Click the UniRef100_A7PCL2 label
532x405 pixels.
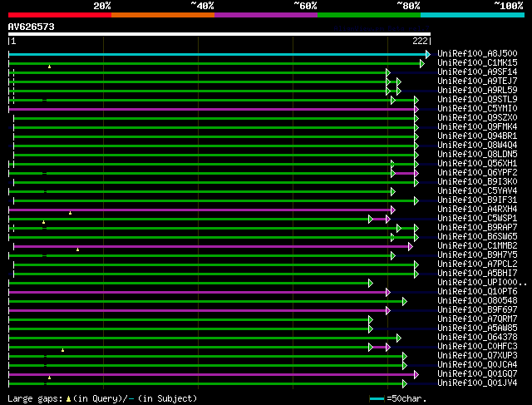[477, 264]
